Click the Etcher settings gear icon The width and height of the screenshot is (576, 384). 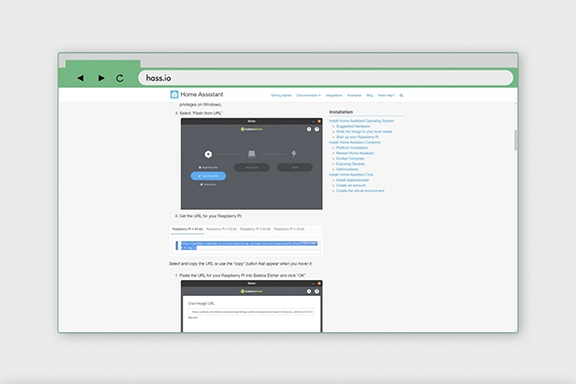tap(309, 129)
